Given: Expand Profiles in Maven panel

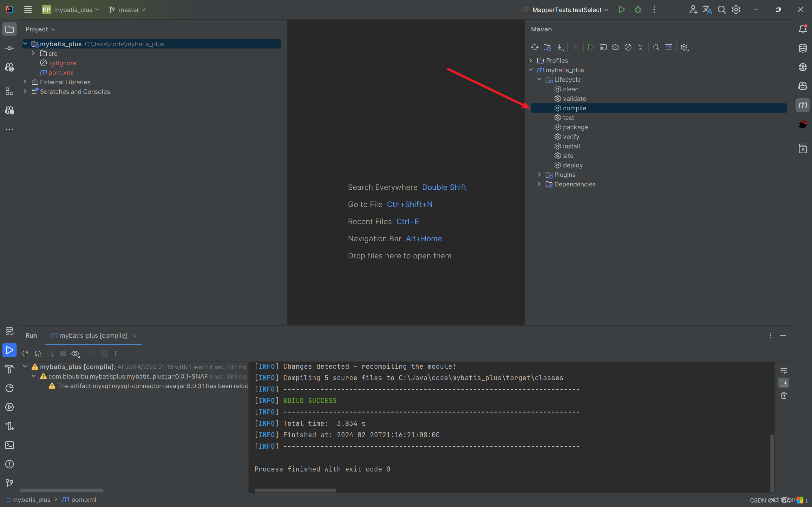Looking at the screenshot, I should click(531, 60).
